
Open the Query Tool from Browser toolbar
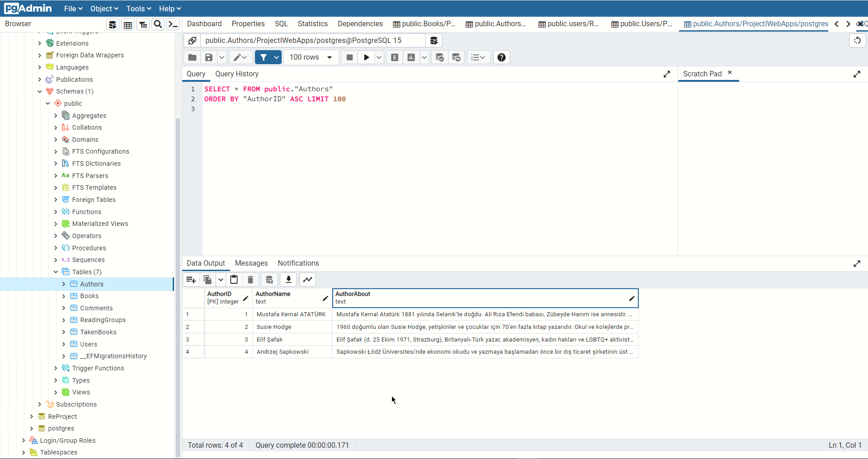(113, 24)
